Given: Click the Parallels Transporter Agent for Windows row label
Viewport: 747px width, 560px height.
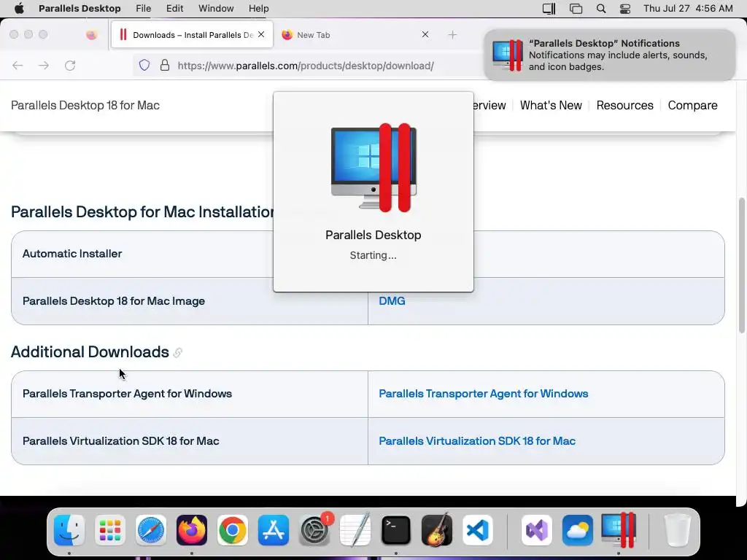Looking at the screenshot, I should point(127,394).
